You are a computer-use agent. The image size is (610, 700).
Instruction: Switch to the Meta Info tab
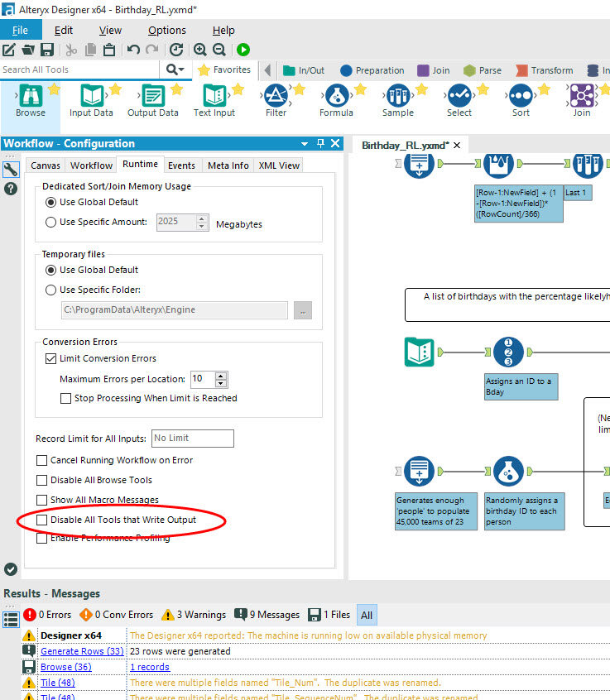(x=228, y=165)
